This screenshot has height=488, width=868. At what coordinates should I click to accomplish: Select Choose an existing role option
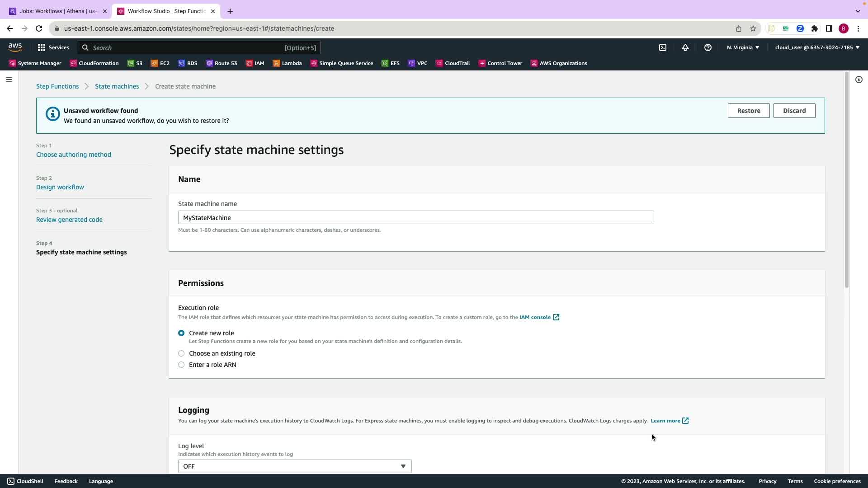pos(181,353)
